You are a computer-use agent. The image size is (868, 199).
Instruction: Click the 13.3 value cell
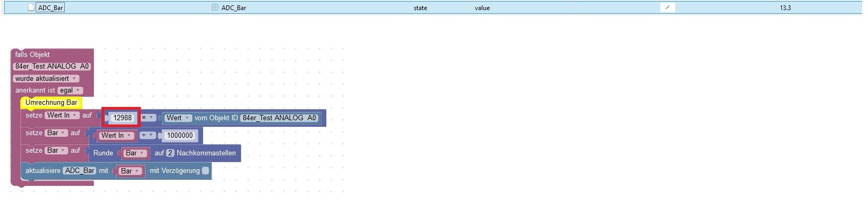coord(785,8)
